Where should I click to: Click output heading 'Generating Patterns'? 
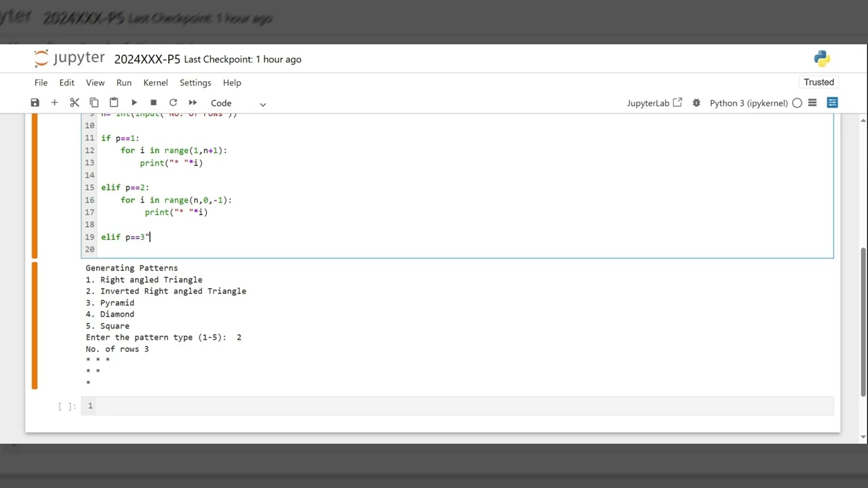pos(132,268)
